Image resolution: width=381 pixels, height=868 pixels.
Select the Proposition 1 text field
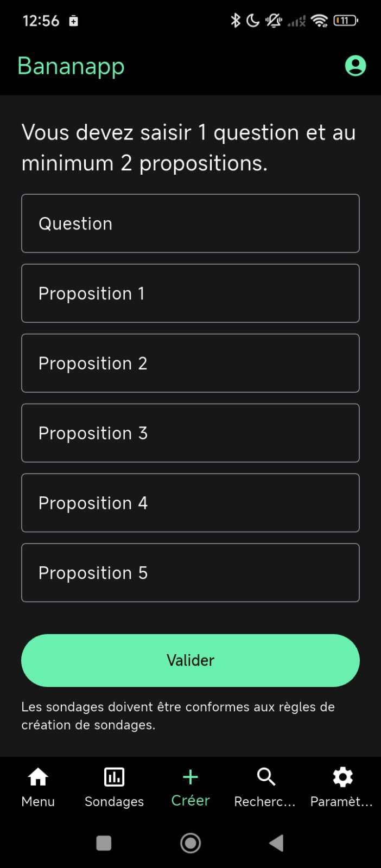coord(190,293)
